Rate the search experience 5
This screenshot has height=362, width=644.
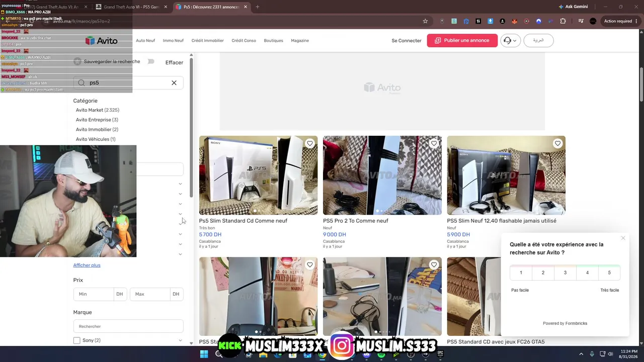[x=609, y=273]
